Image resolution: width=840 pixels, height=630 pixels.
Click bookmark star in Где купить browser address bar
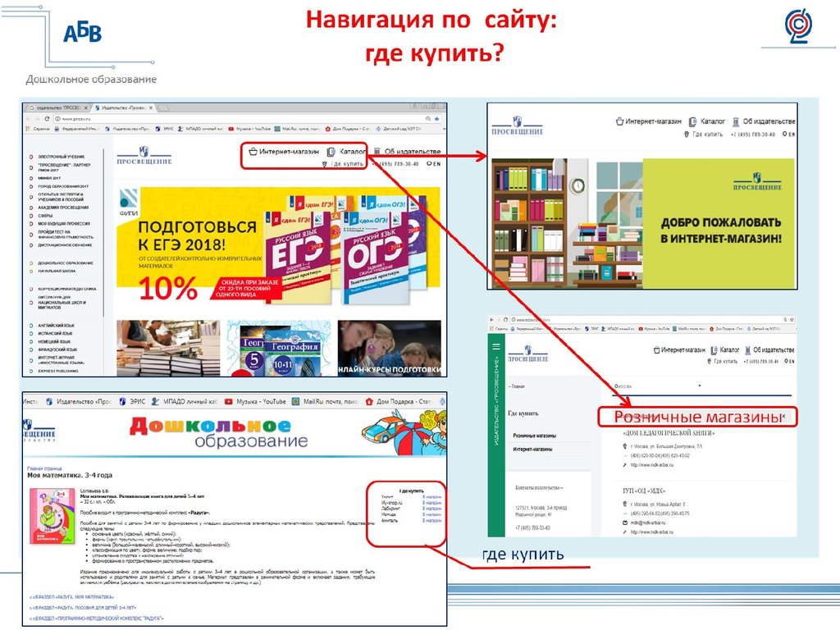coord(792,319)
